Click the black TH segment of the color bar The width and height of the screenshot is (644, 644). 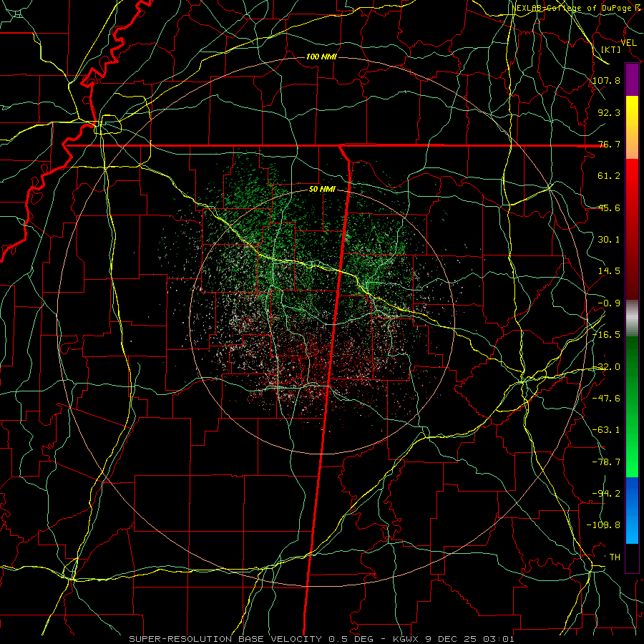[x=632, y=557]
